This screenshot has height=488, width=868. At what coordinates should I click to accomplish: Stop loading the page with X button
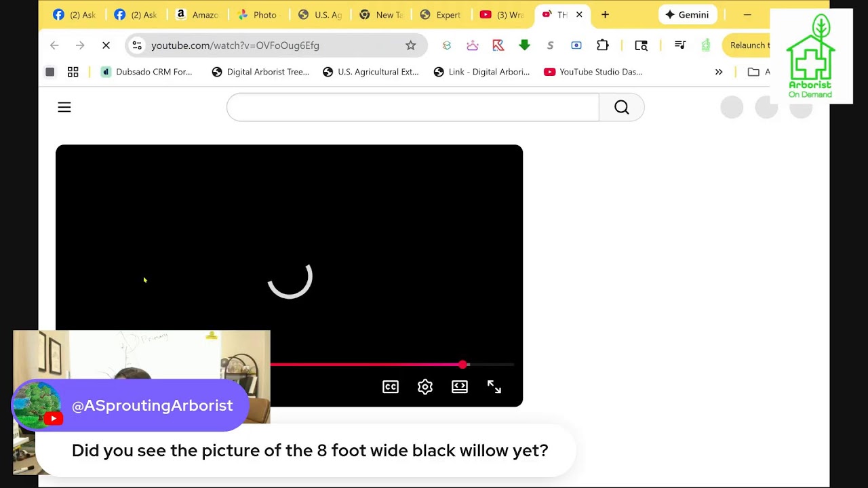click(106, 45)
